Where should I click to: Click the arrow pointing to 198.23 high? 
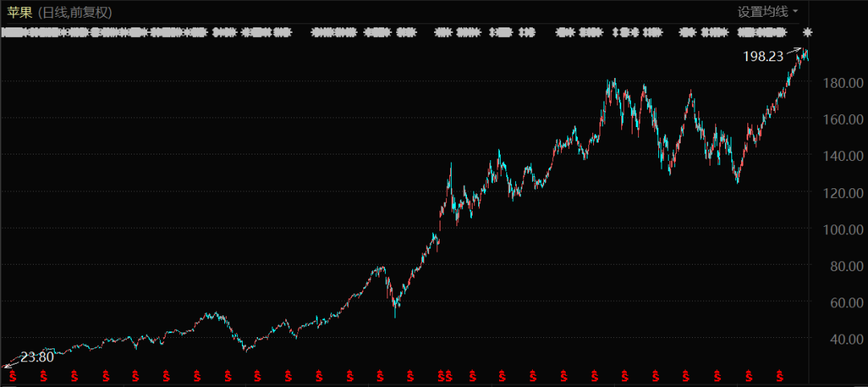794,51
